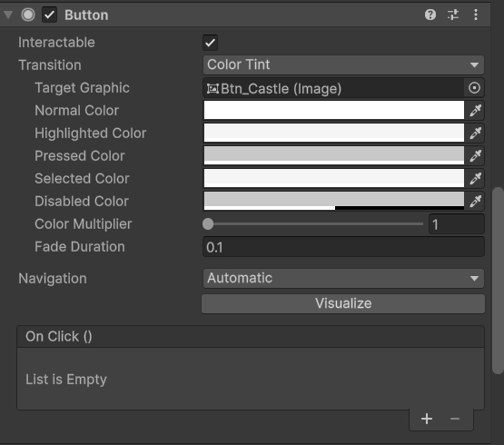Click the Btn_Castle Target Graphic field

tap(334, 88)
